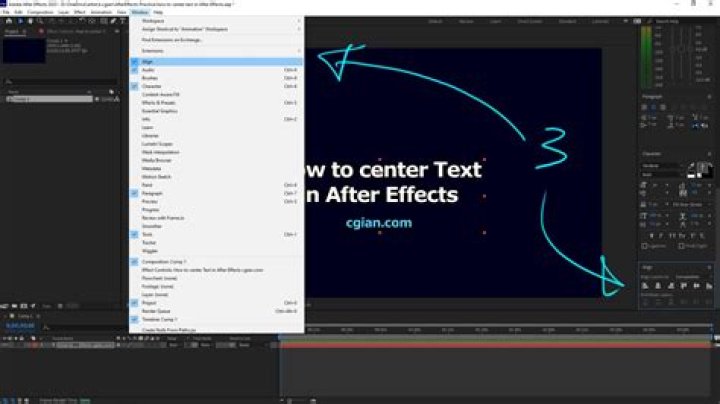This screenshot has height=404, width=720.
Task: Open the Composition menu
Action: [40, 12]
